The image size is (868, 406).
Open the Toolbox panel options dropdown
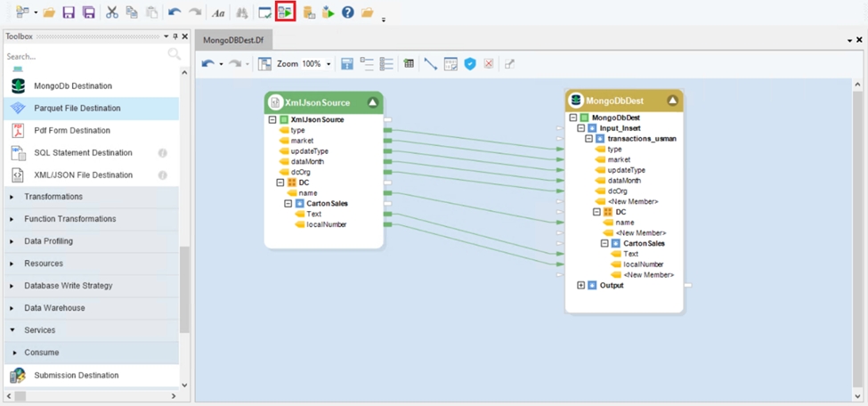166,37
